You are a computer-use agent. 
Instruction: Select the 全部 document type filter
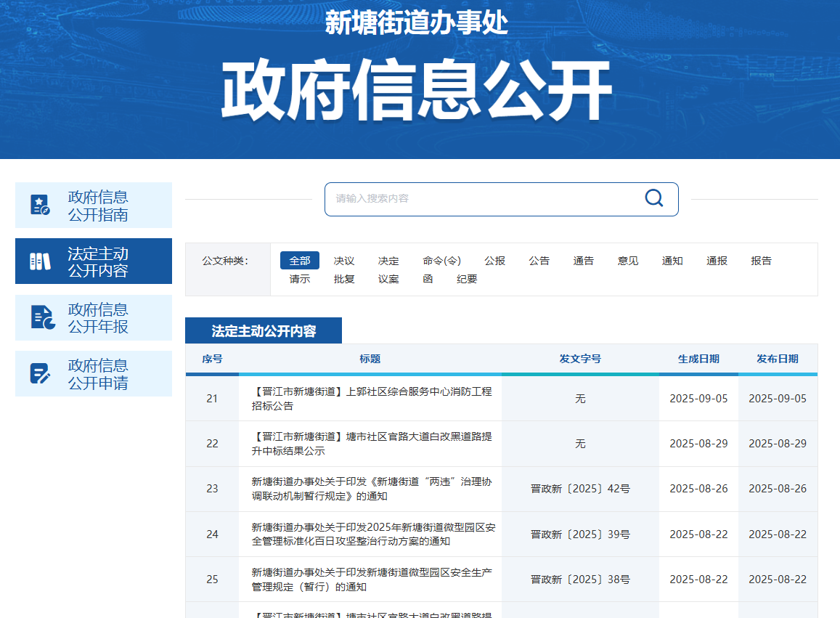click(299, 261)
